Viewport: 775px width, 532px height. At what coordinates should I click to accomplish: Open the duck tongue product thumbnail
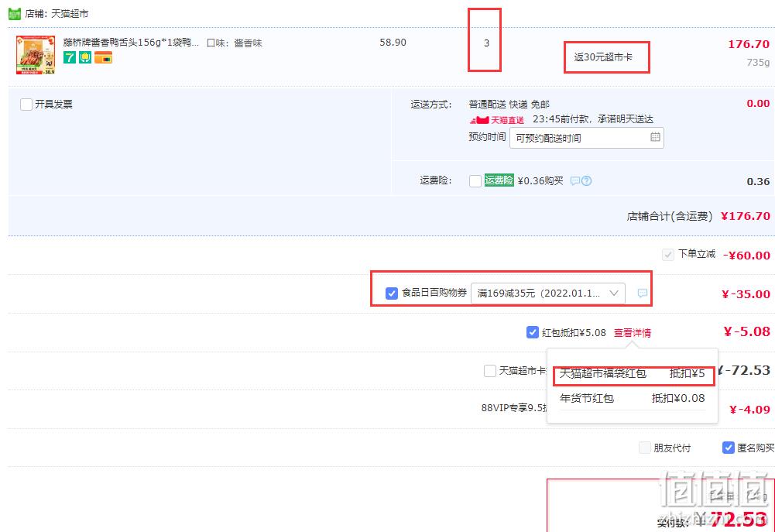click(36, 55)
